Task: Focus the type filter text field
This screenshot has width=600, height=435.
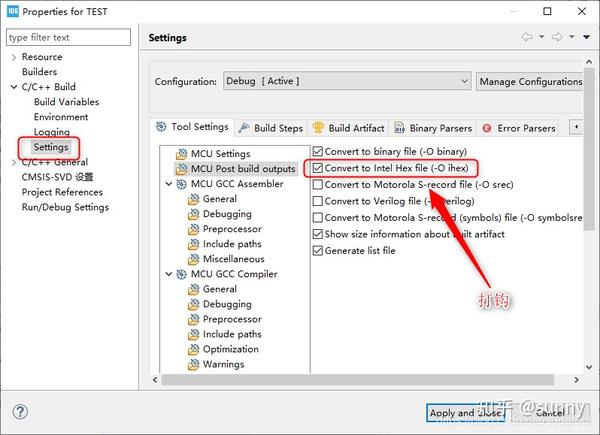Action: click(x=68, y=38)
